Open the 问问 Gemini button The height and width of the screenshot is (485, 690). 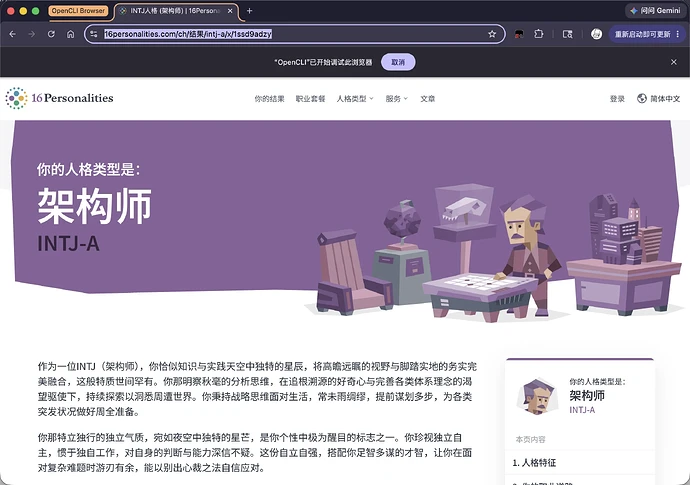(656, 11)
